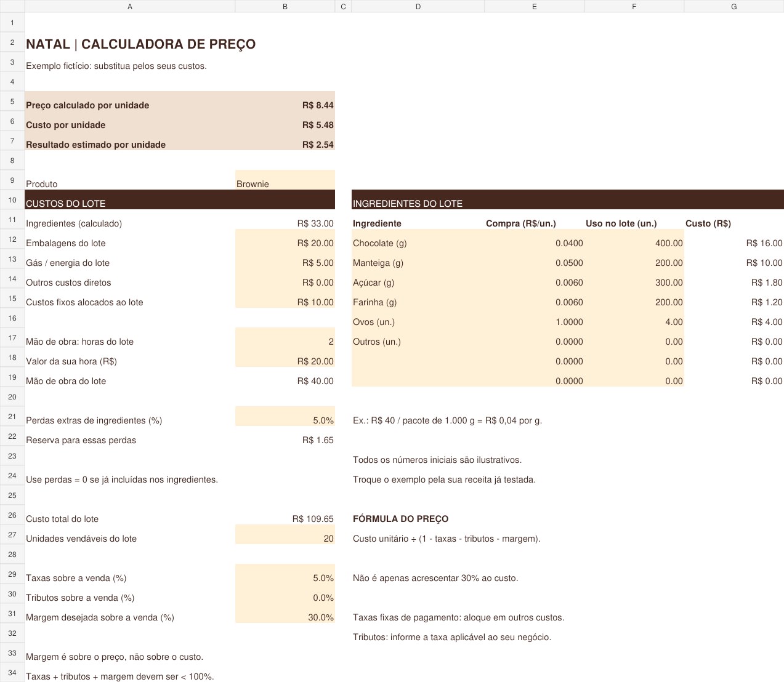Select estimated result value R$ 2.54
Image resolution: width=784 pixels, height=682 pixels.
285,140
